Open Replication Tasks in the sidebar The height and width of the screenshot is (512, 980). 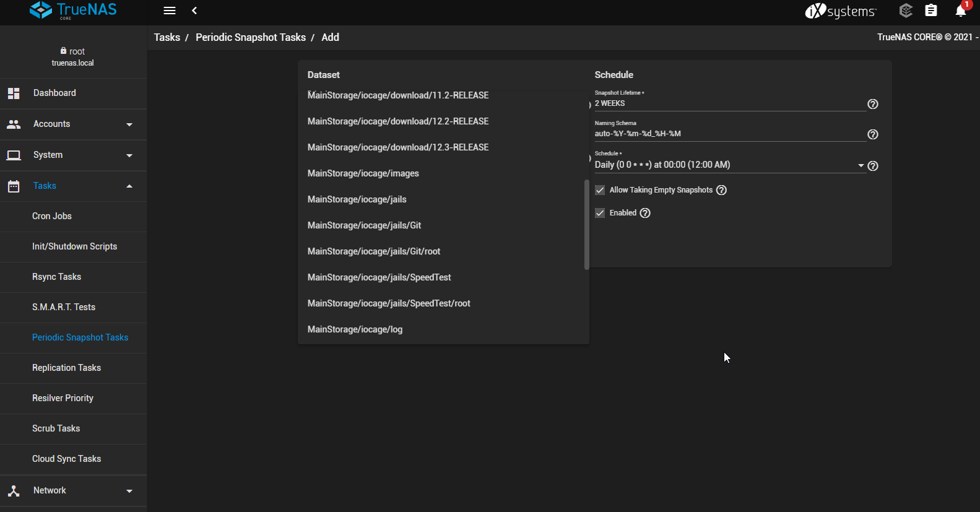tap(66, 368)
